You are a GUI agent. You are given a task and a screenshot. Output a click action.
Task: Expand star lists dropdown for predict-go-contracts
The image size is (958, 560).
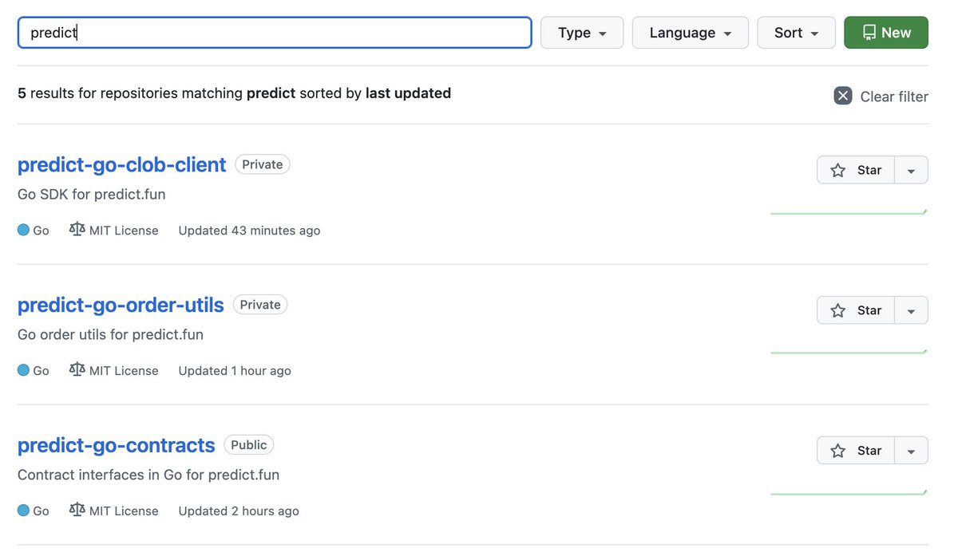[912, 451]
